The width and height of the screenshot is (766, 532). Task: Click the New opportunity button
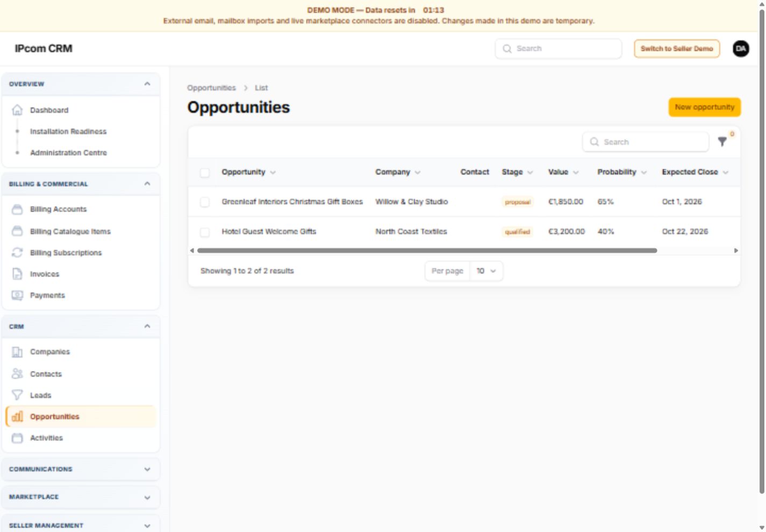click(x=704, y=107)
